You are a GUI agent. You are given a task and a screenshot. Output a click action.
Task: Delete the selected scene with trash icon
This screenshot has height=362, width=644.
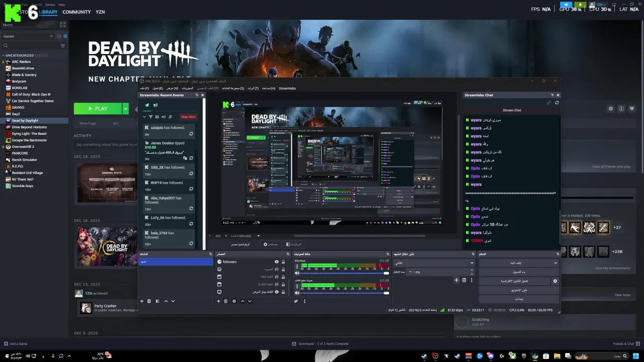149,301
